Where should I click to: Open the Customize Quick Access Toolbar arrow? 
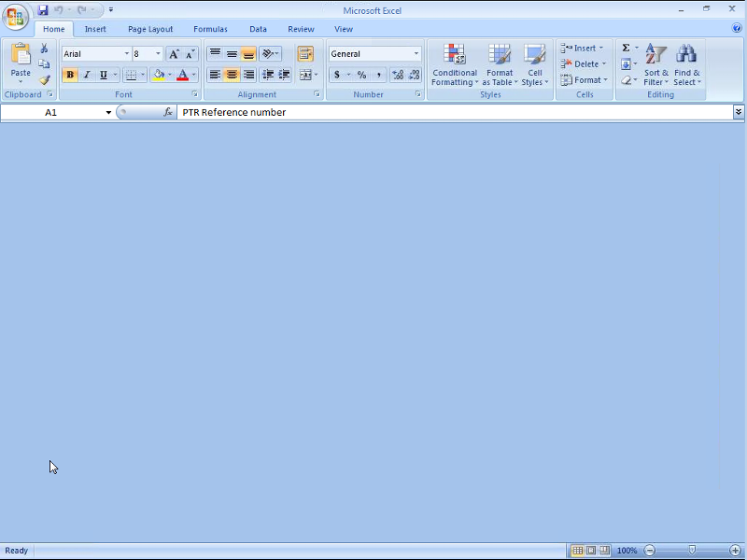(111, 9)
